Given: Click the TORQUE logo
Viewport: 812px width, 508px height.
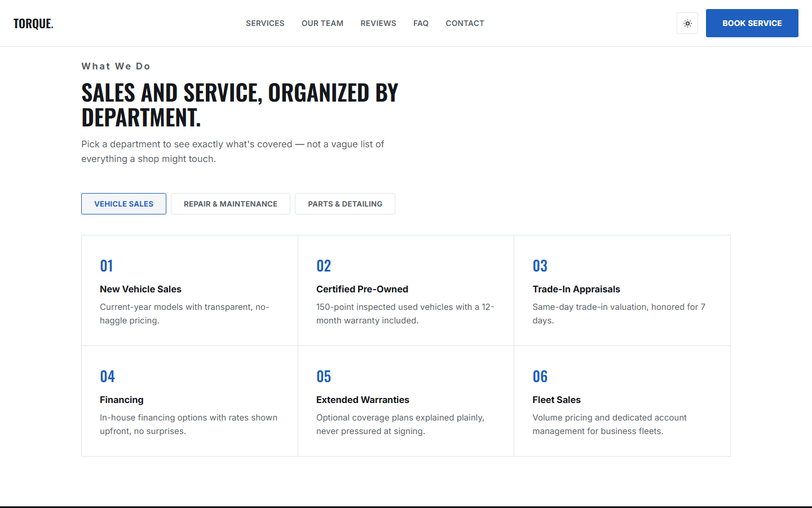Looking at the screenshot, I should [x=33, y=23].
